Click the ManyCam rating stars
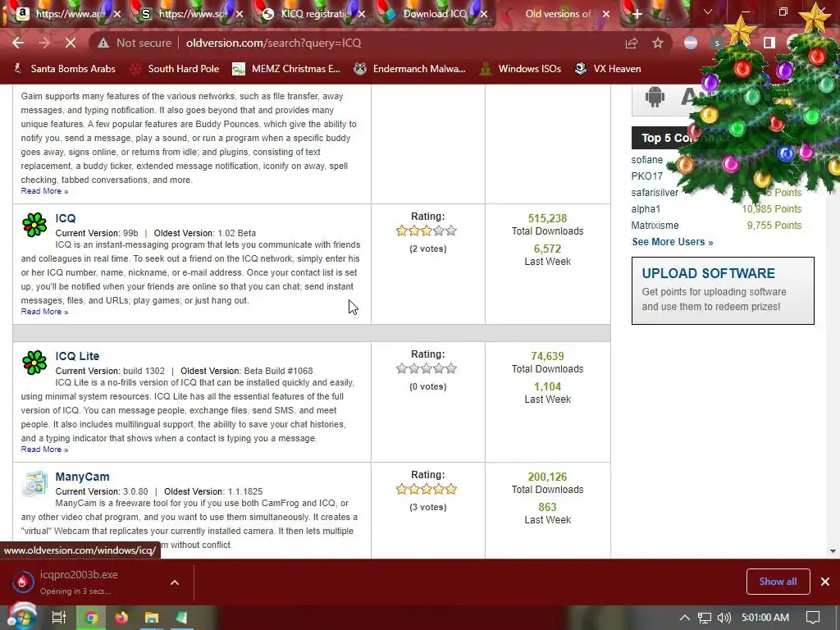This screenshot has width=840, height=630. tap(427, 489)
